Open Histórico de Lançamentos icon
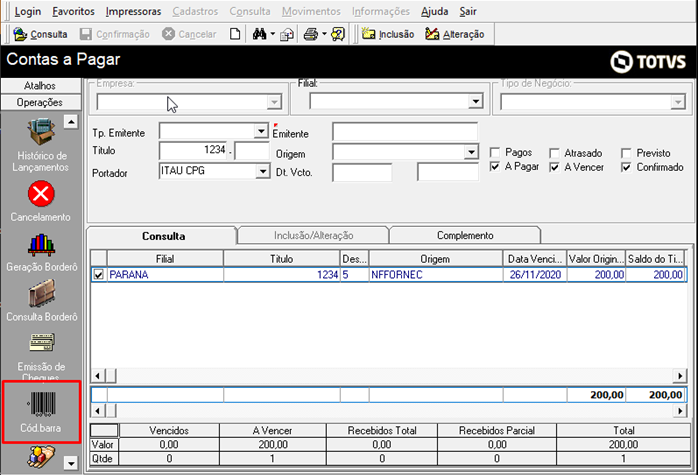 [40, 131]
